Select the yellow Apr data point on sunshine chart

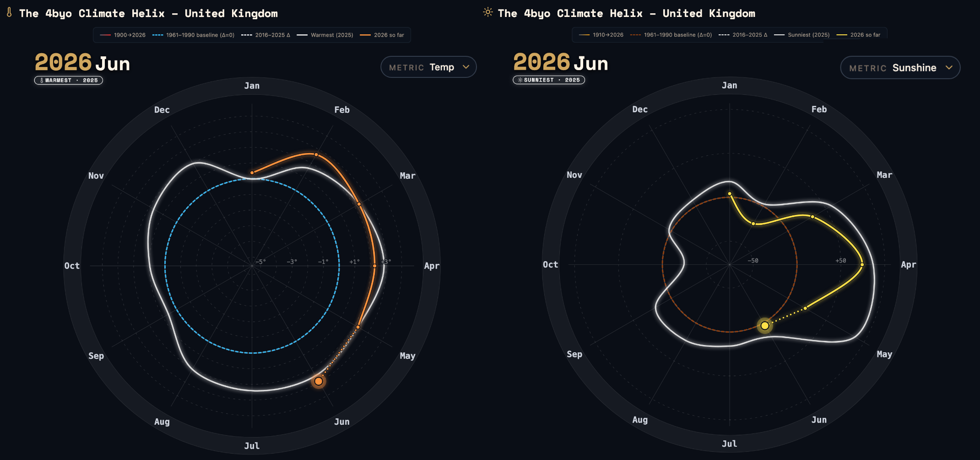coord(862,265)
